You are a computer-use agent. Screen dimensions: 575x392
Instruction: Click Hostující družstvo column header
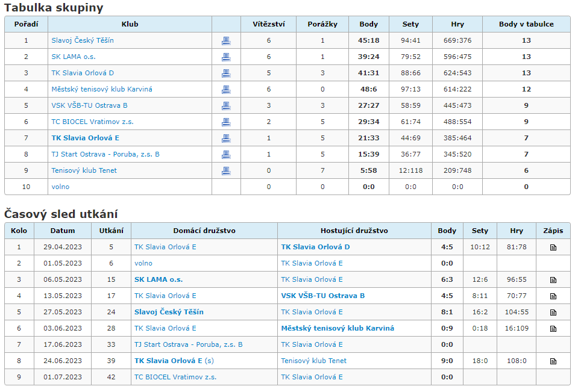[354, 231]
